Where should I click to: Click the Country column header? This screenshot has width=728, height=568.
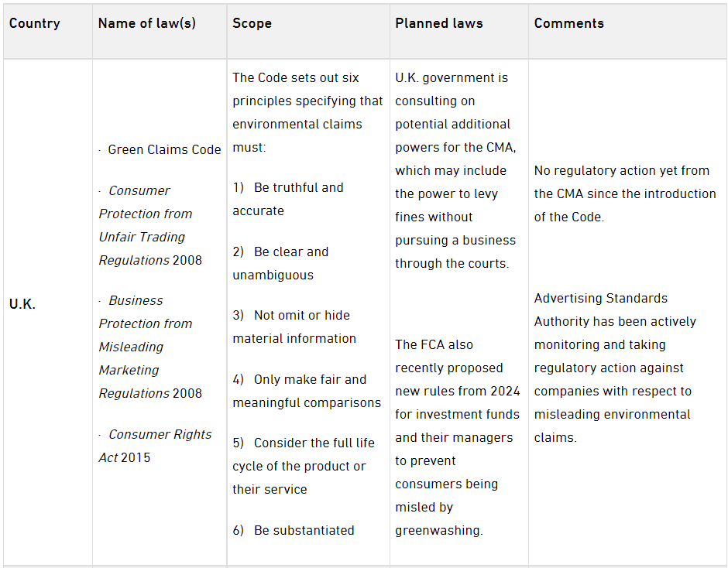(x=35, y=23)
